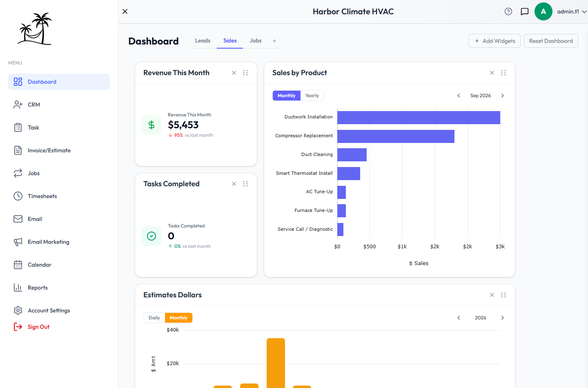The image size is (588, 388).
Task: Switch Sales by Product to Yearly
Action: pos(312,96)
